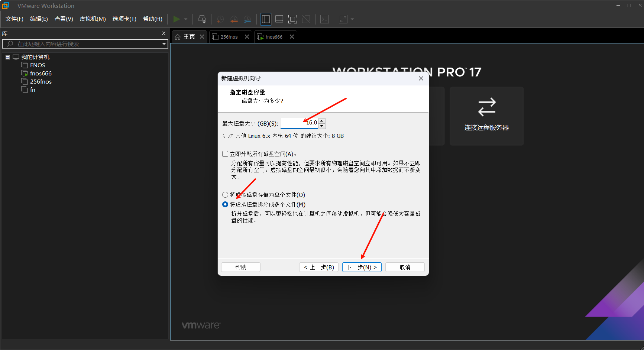Screen dimensions: 644x350
Task: Click the Unity mode icon
Action: 306,19
